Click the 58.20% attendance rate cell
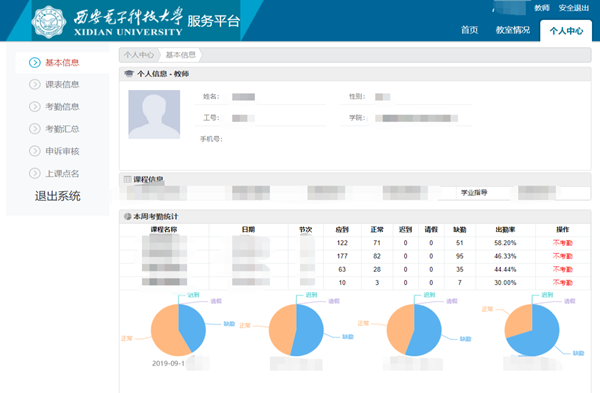The image size is (600, 393). 505,243
